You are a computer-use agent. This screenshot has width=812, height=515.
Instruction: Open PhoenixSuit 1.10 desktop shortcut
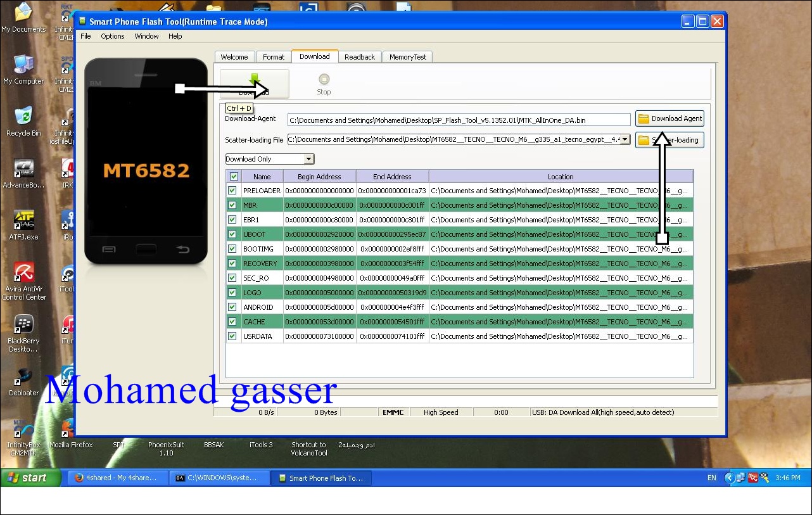click(166, 448)
